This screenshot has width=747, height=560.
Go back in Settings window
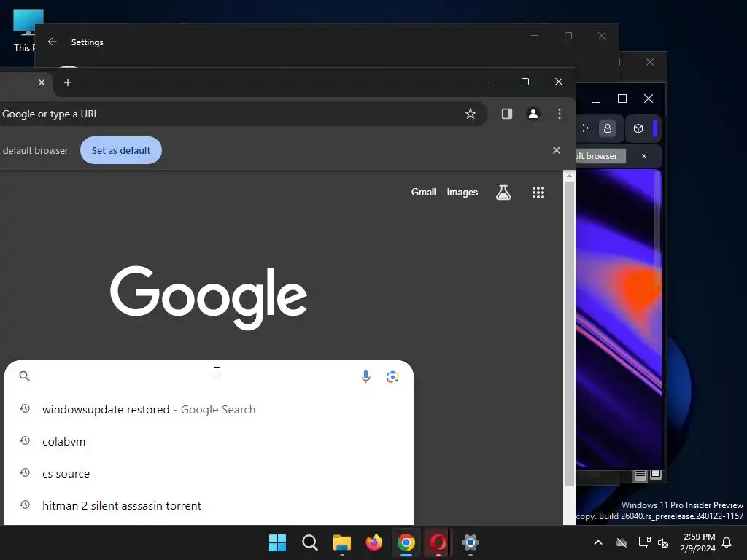53,42
